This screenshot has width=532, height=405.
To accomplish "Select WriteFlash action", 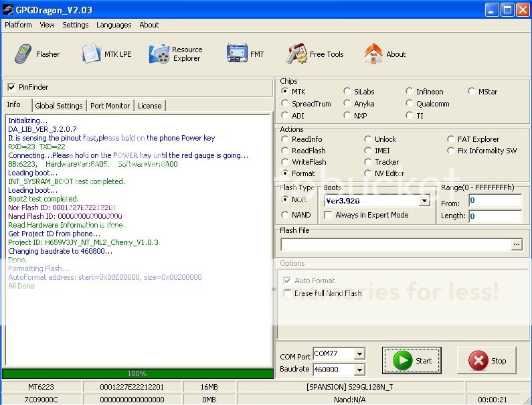I will [x=285, y=162].
